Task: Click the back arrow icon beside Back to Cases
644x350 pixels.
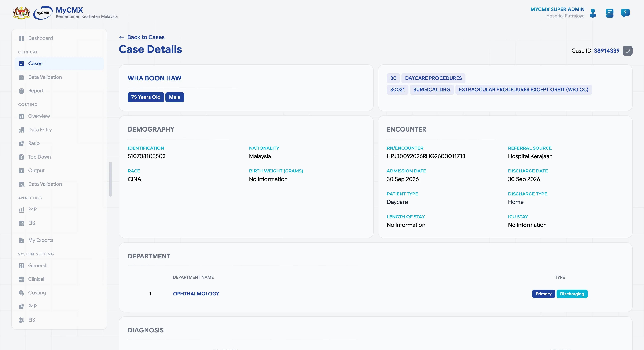Action: pyautogui.click(x=121, y=37)
